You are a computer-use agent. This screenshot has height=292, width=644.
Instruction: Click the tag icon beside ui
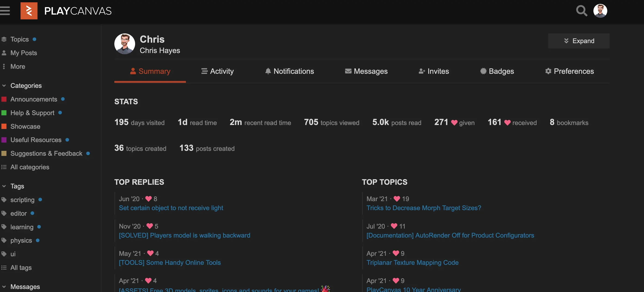[4, 254]
